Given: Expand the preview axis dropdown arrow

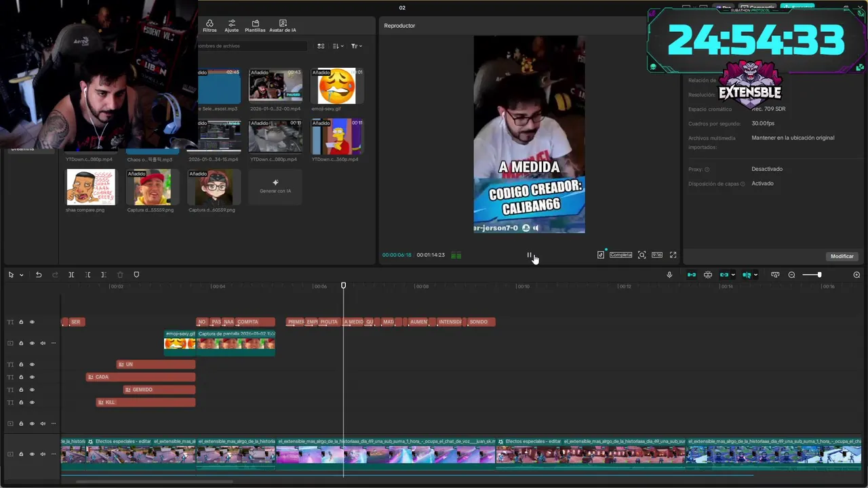Looking at the screenshot, I should coord(755,275).
